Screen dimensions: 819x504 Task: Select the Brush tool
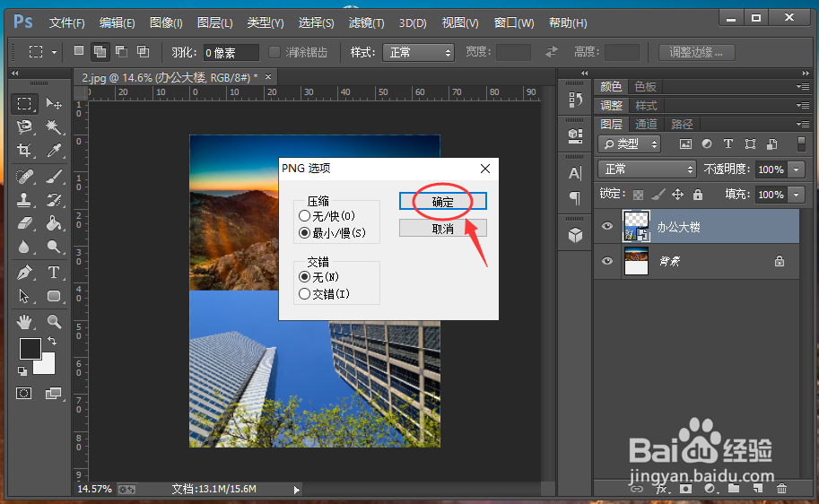54,177
